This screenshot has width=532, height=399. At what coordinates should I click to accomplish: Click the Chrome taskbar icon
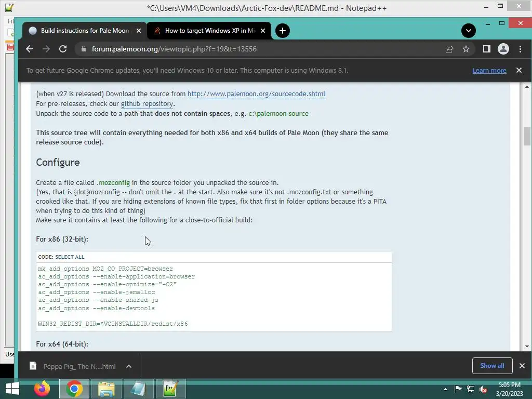point(74,389)
